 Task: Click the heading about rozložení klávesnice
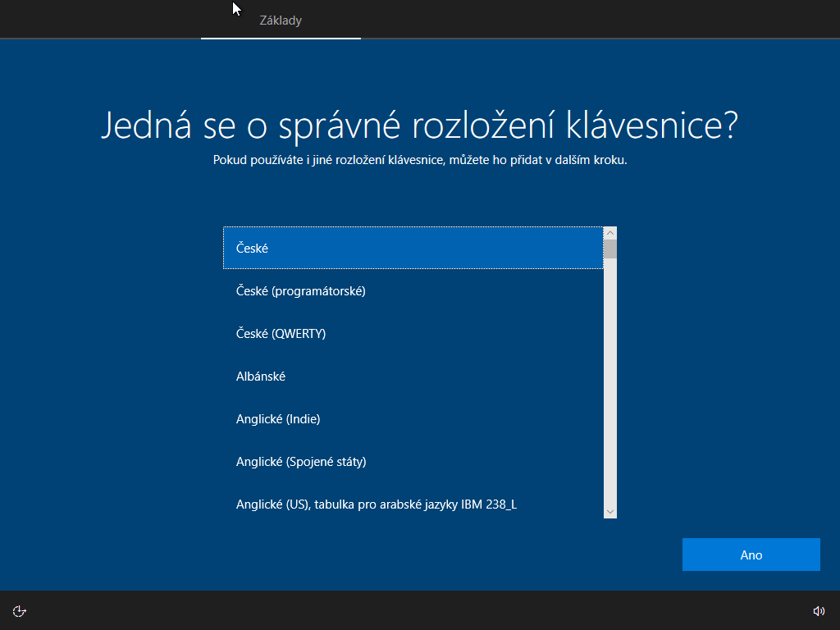tap(419, 126)
